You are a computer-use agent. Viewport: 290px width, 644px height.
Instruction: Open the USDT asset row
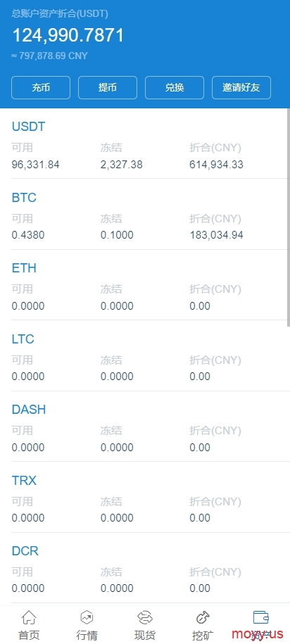(x=145, y=144)
